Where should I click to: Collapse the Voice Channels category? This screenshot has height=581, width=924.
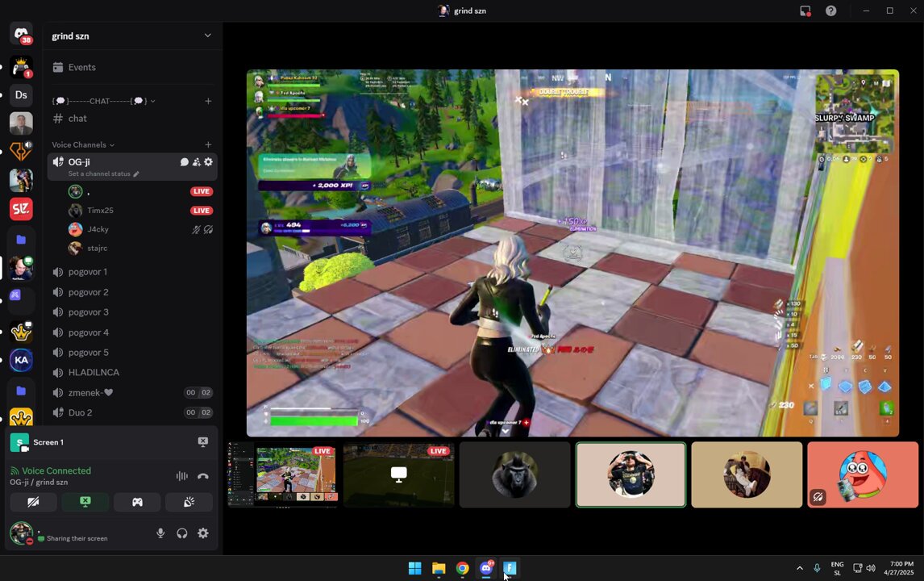tap(83, 144)
